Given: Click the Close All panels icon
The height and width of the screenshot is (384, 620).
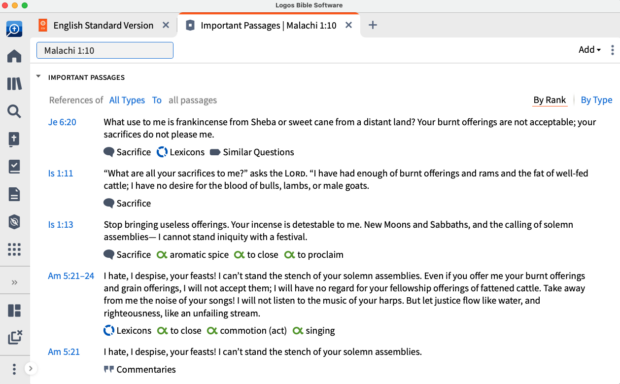Looking at the screenshot, I should point(15,337).
